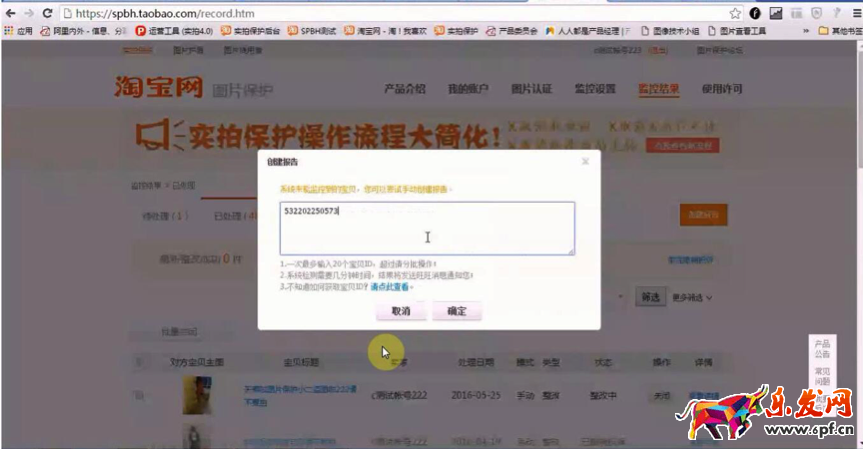Expand the 更多筛选 dropdown

coord(692,297)
